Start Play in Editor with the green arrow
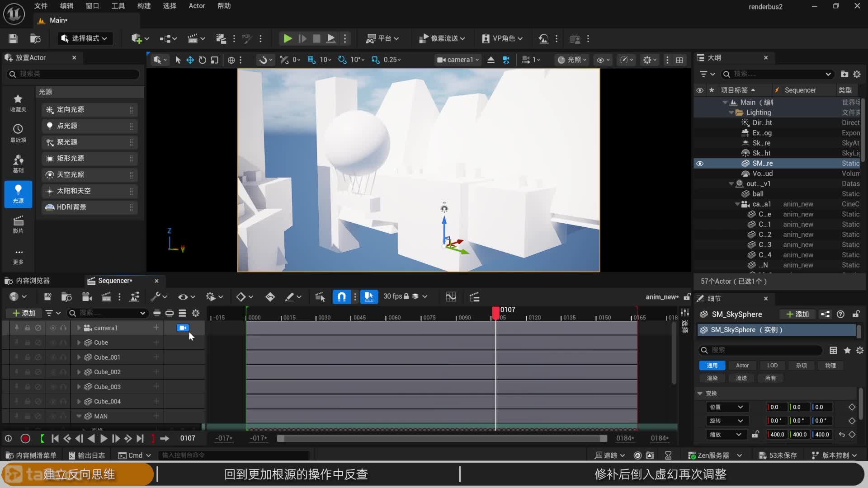Screen dimensions: 868x488 288,39
